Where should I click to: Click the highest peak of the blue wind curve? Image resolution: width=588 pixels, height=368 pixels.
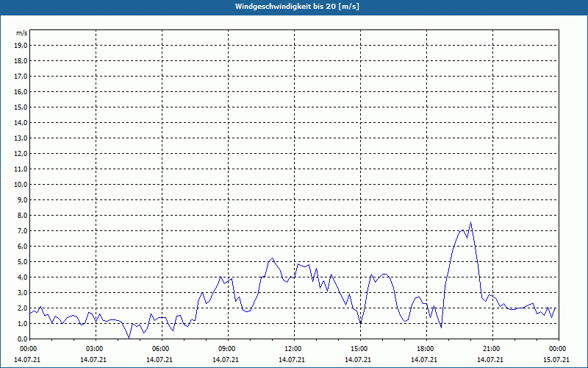(470, 222)
